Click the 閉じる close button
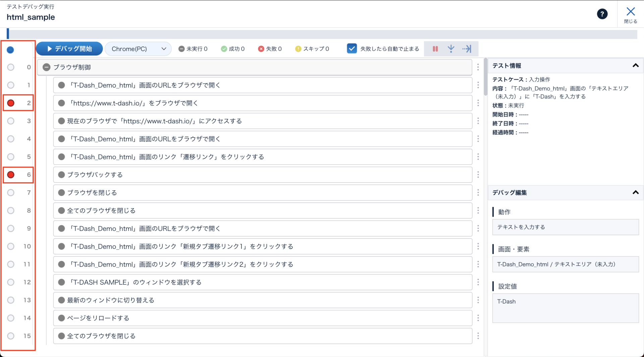644x357 pixels. point(630,15)
